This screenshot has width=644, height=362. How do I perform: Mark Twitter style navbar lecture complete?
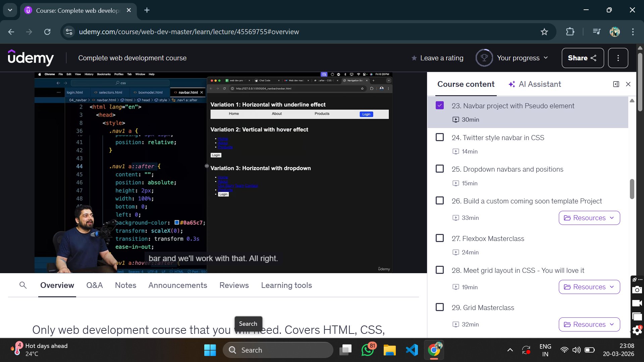point(439,137)
